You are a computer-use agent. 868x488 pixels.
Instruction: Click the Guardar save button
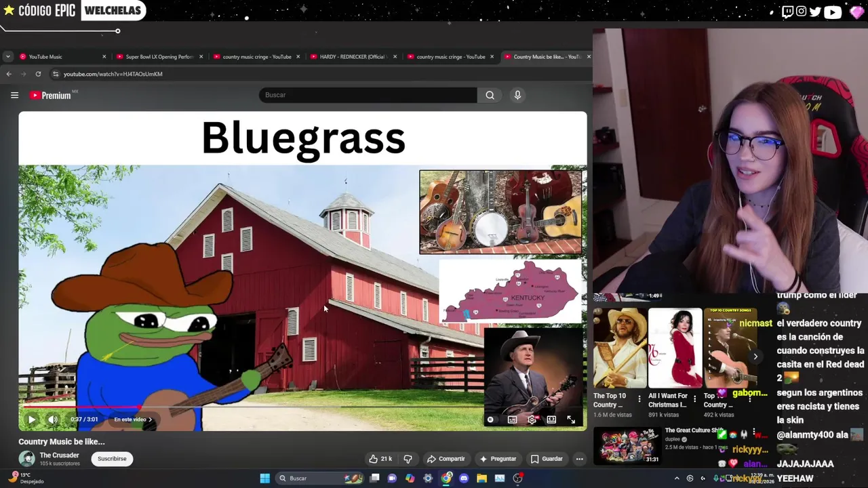(x=547, y=459)
